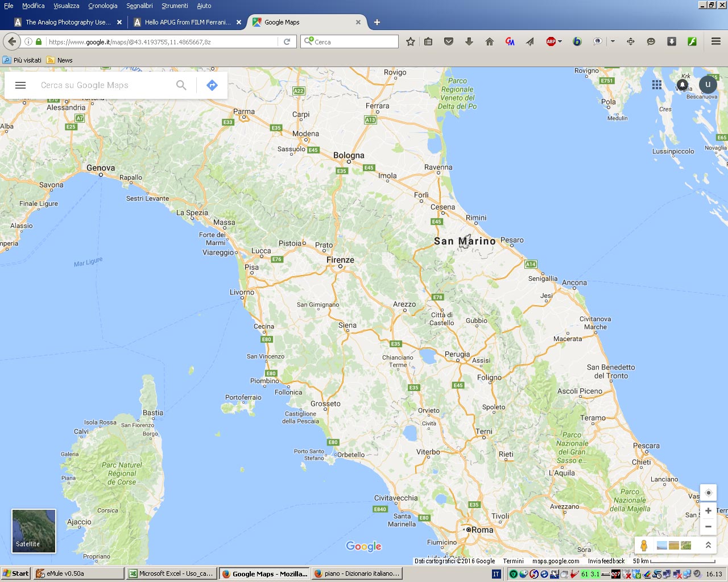Viewport: 728px width, 582px height.
Task: Open the Aiuto menu
Action: 204,6
